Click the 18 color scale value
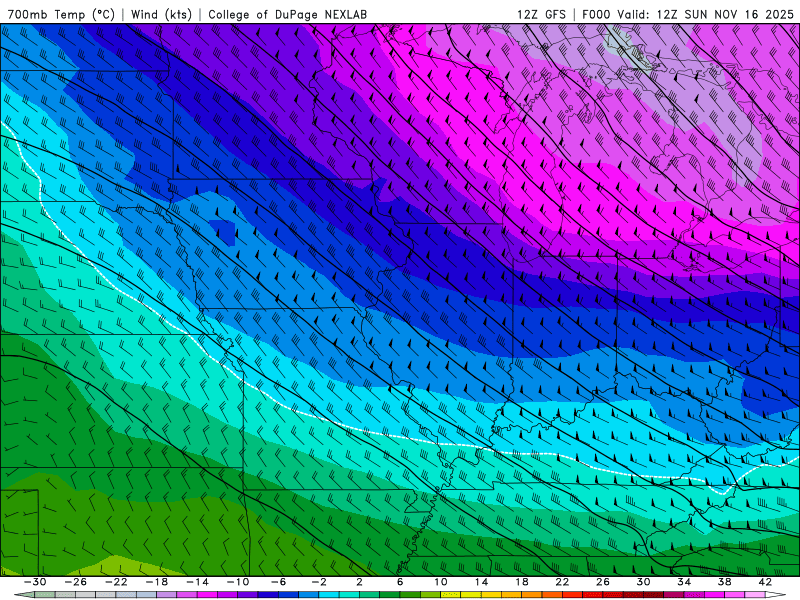The image size is (800, 600). [x=522, y=582]
